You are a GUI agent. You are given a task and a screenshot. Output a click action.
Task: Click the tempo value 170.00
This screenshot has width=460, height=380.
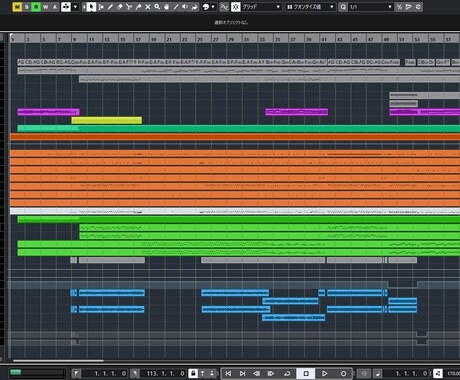(453, 373)
